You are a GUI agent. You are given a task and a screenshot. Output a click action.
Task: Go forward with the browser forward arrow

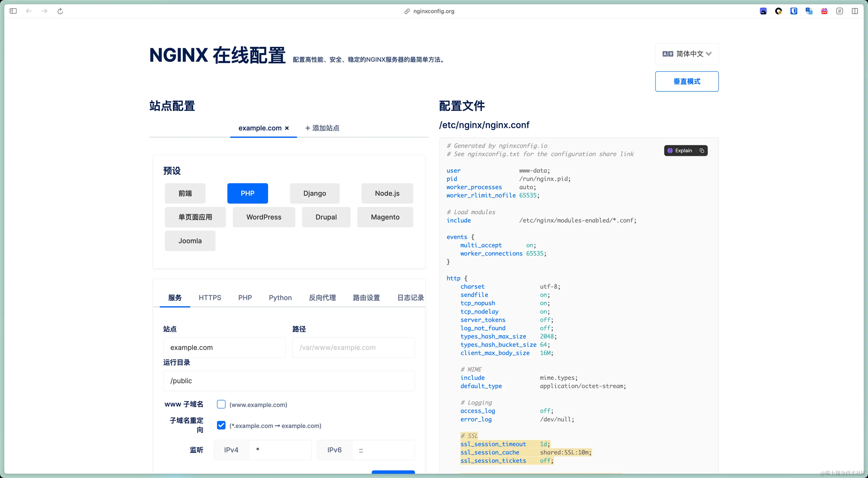click(44, 11)
